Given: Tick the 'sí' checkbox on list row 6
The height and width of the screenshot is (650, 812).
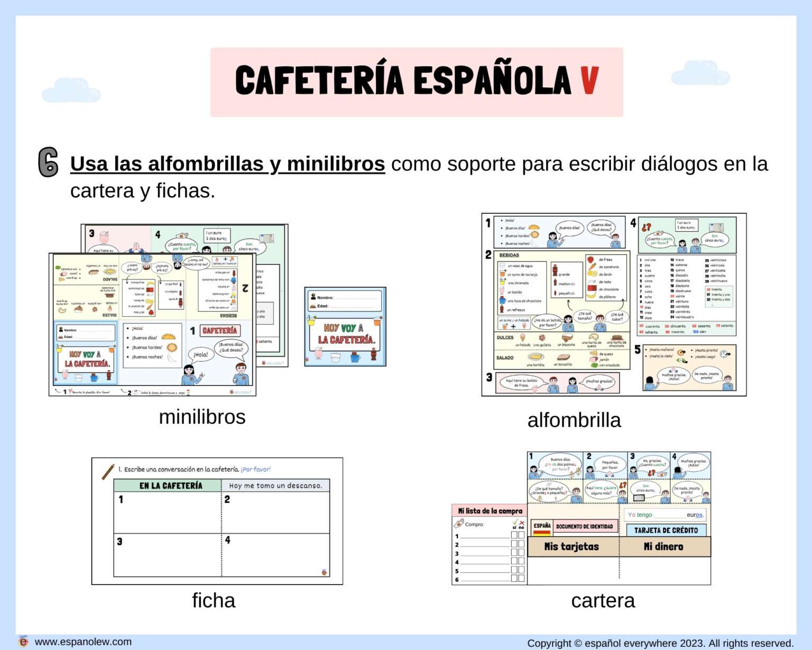Looking at the screenshot, I should [x=514, y=578].
